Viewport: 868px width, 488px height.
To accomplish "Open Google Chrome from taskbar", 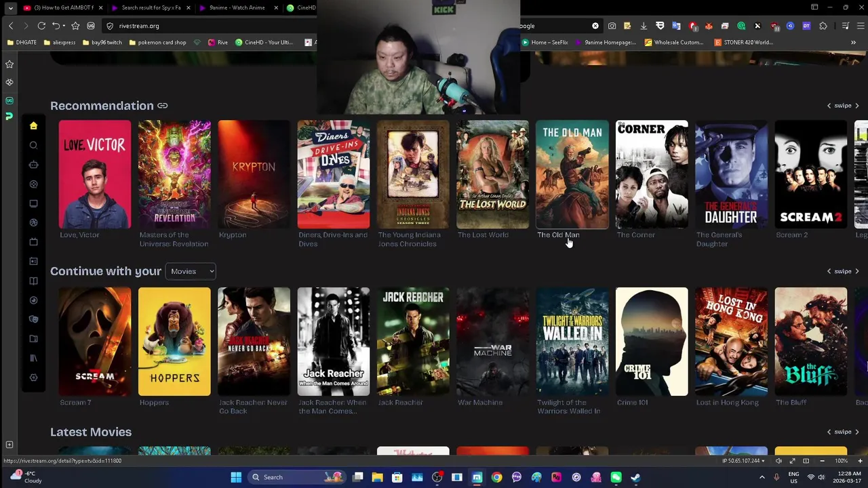I will tap(497, 477).
